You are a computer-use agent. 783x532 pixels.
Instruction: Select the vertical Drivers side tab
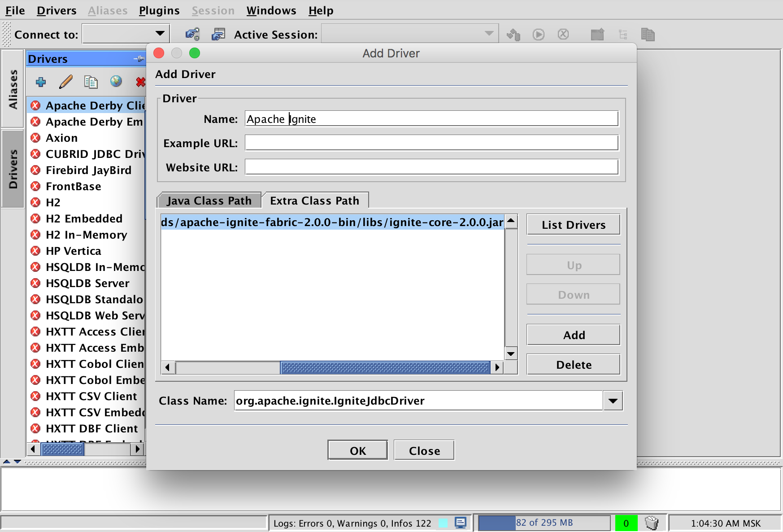click(x=13, y=169)
